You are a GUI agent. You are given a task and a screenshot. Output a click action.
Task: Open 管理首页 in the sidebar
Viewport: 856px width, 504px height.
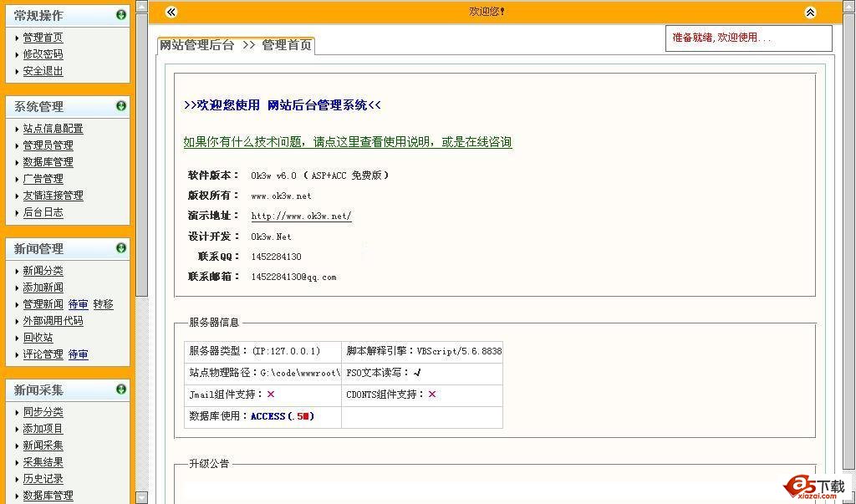[x=43, y=38]
